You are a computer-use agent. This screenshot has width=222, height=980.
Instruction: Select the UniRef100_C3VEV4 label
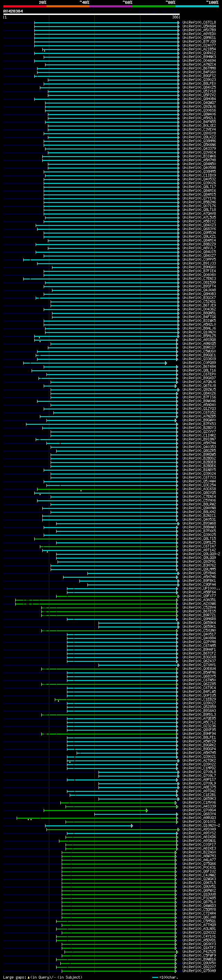point(199,130)
